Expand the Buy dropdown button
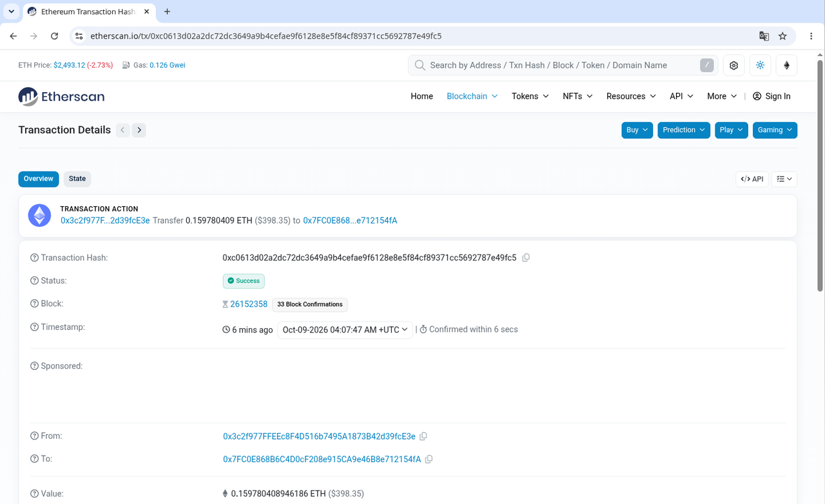The width and height of the screenshot is (825, 504). click(x=637, y=130)
